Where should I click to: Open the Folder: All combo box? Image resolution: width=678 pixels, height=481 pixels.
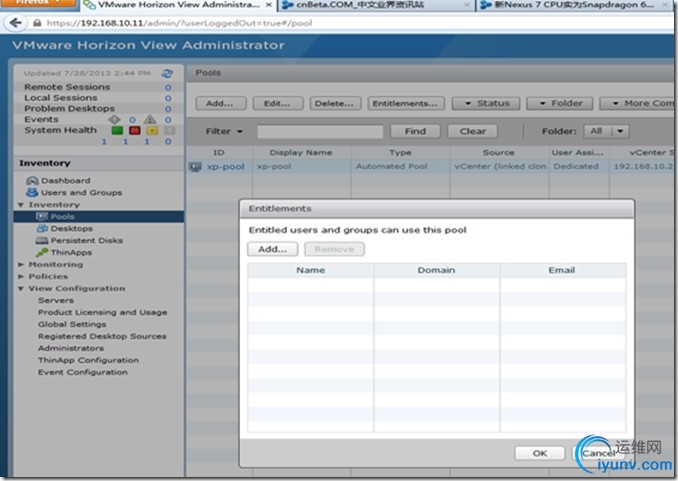click(606, 131)
